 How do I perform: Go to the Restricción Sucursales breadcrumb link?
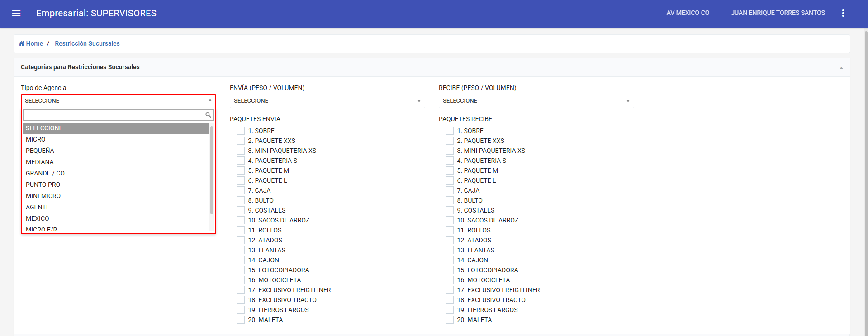87,43
